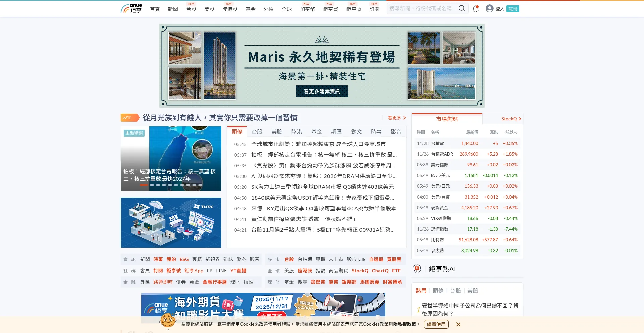Open 鉅亨買 navigation menu
The width and height of the screenshot is (644, 333).
click(x=330, y=9)
